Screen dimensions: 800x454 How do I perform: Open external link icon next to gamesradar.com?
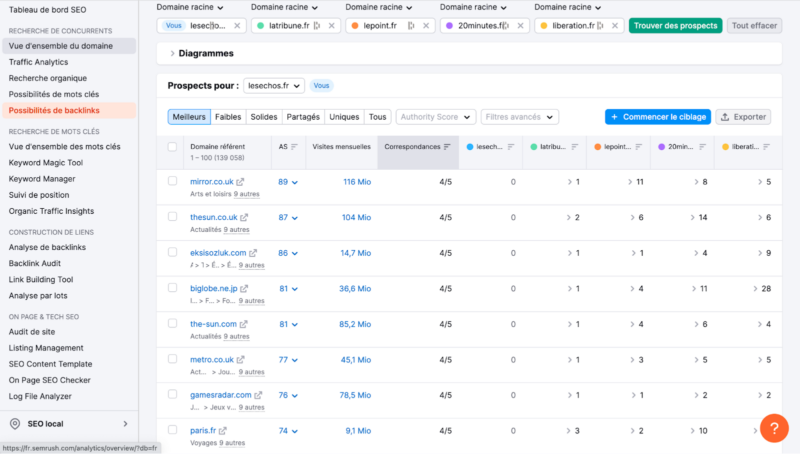coord(258,395)
